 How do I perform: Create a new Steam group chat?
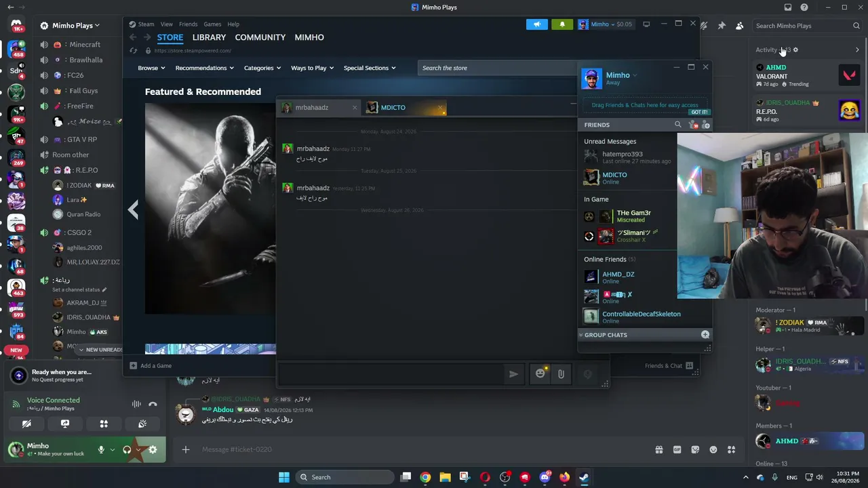705,335
